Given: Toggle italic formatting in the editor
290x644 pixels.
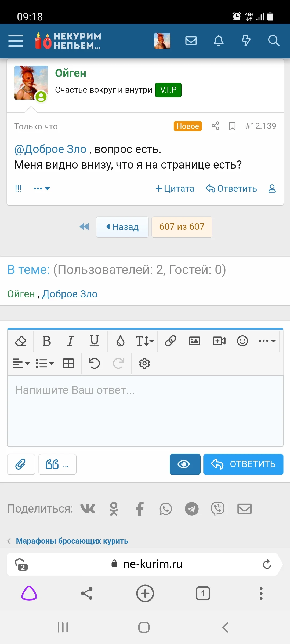Looking at the screenshot, I should 70,341.
